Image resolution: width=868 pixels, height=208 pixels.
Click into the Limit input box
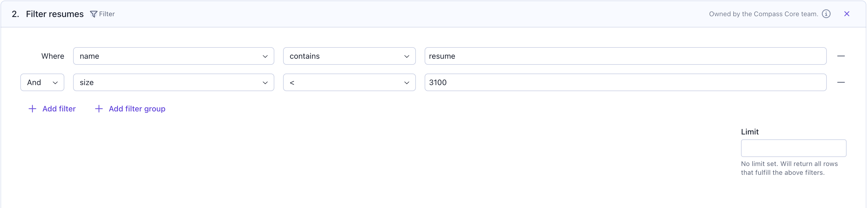tap(793, 148)
